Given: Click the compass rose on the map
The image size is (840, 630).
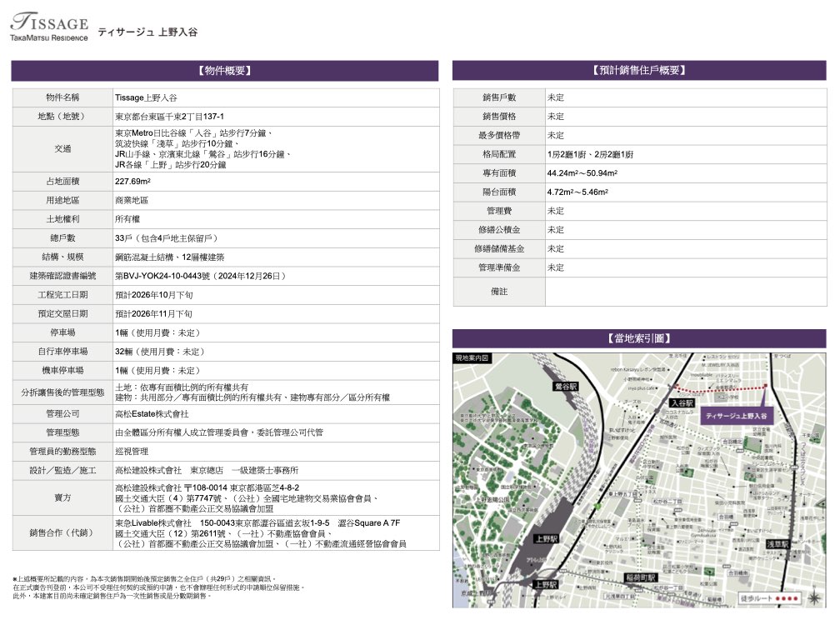Looking at the screenshot, I should [815, 597].
